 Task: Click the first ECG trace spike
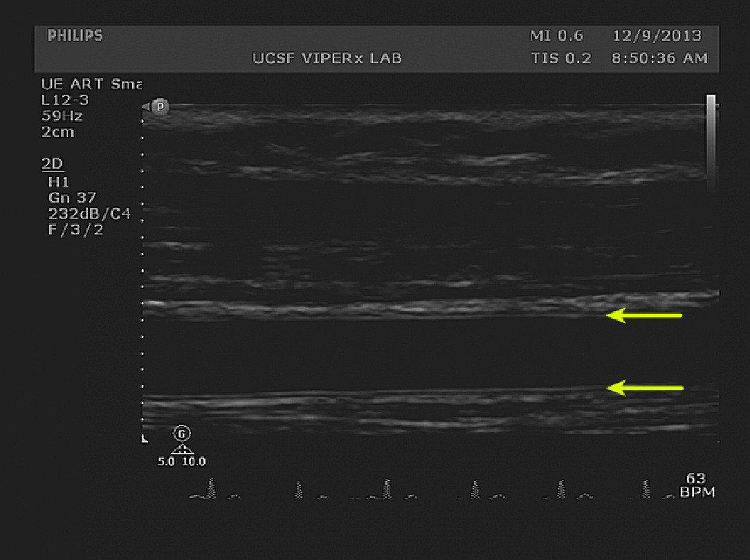[x=211, y=488]
